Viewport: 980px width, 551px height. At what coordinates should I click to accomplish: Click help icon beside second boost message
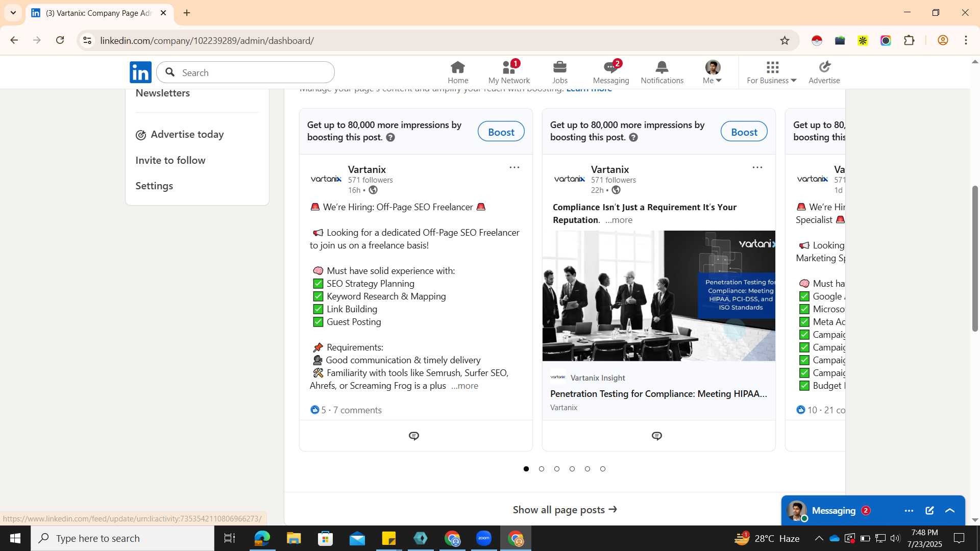[x=633, y=137]
